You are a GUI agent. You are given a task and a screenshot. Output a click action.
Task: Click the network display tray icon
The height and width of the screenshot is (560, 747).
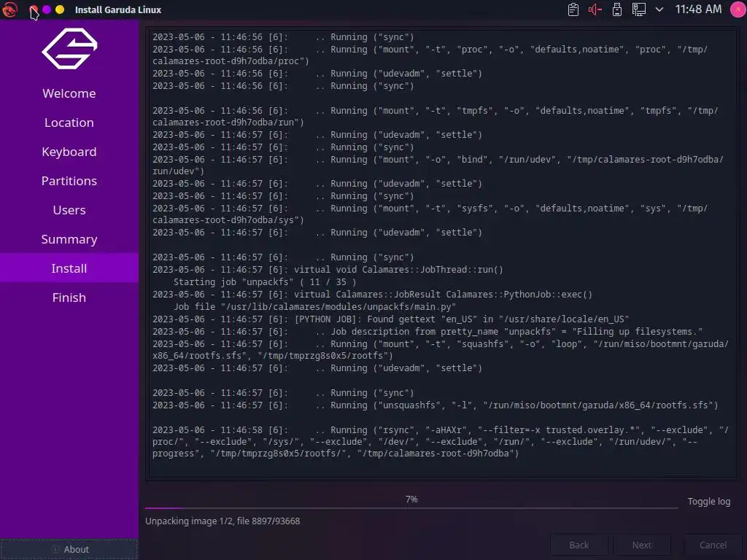pos(639,9)
